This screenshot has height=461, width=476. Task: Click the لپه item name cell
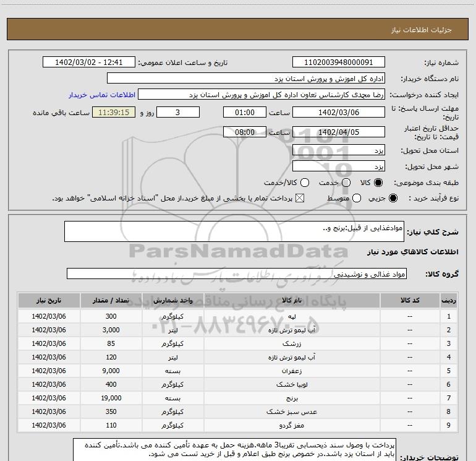pyautogui.click(x=292, y=316)
